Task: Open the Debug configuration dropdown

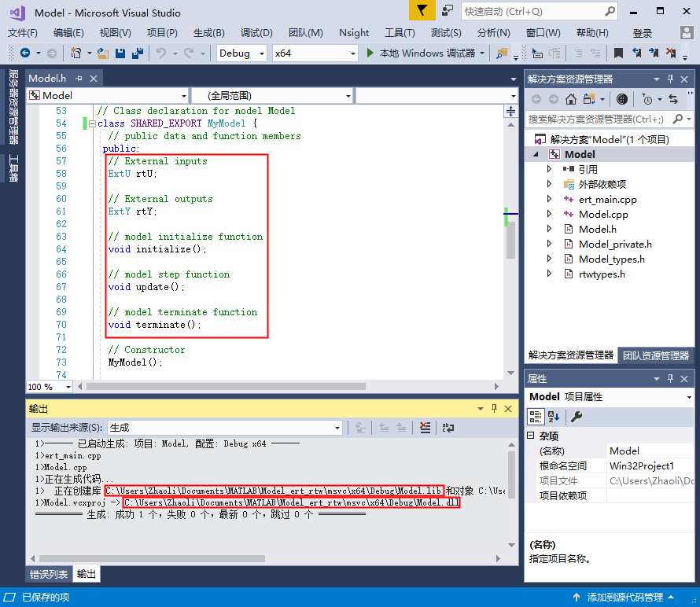Action: [x=241, y=53]
